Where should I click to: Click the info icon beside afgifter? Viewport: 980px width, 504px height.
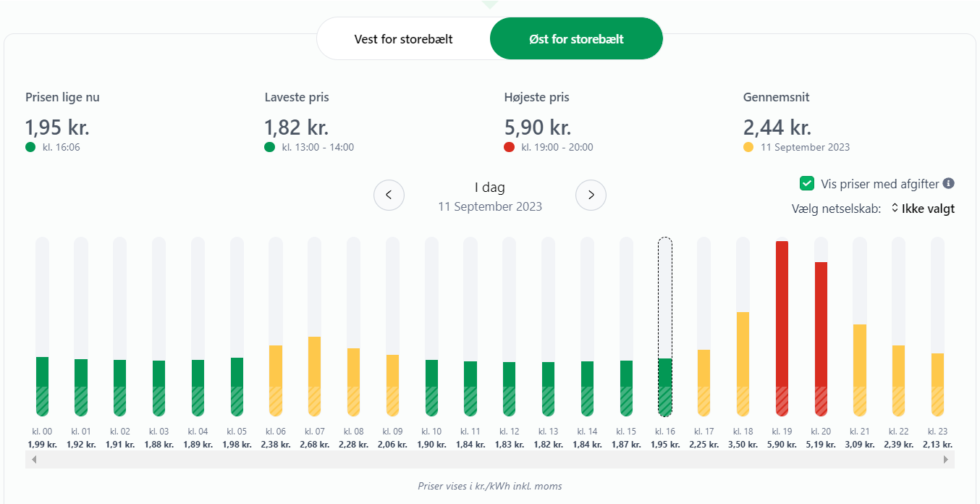[949, 184]
